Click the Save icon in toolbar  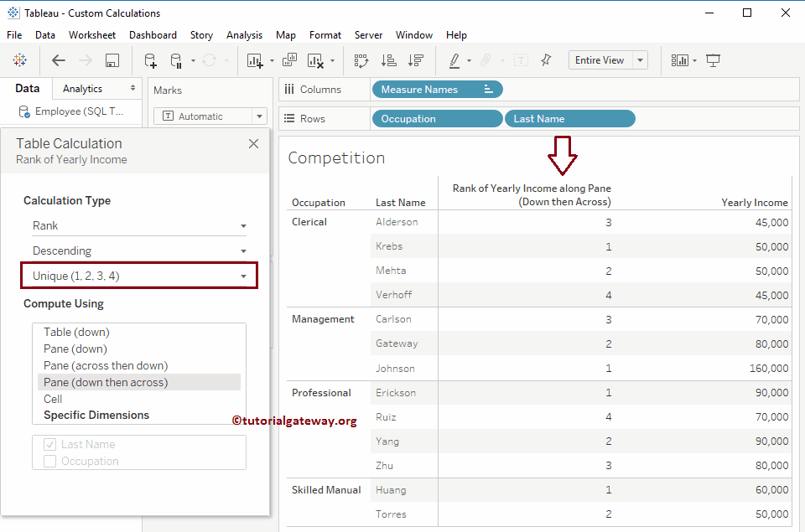(112, 60)
